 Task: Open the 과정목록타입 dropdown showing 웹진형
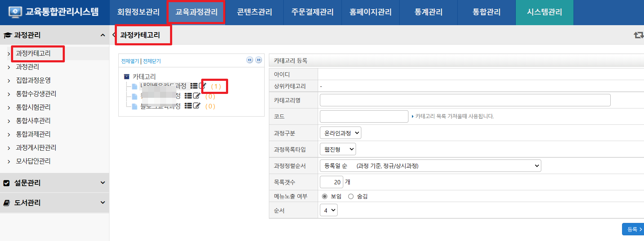[x=338, y=149]
